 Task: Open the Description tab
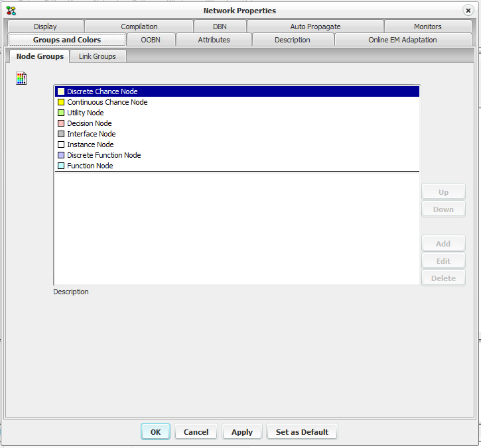(x=293, y=40)
